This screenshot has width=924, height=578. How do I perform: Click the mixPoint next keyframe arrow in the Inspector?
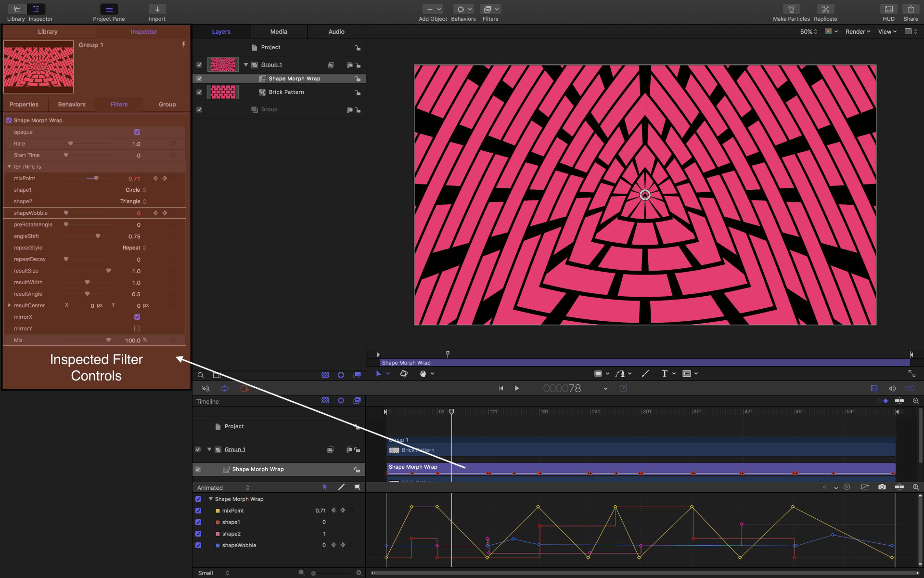point(165,178)
